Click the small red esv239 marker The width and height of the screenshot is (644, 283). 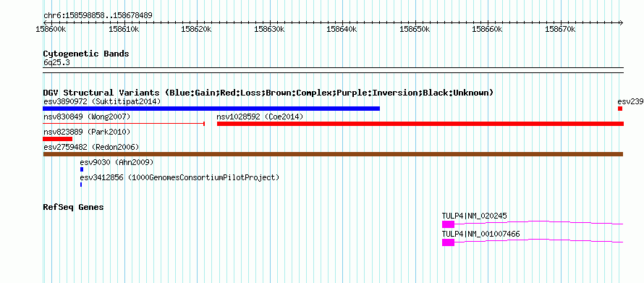click(620, 109)
